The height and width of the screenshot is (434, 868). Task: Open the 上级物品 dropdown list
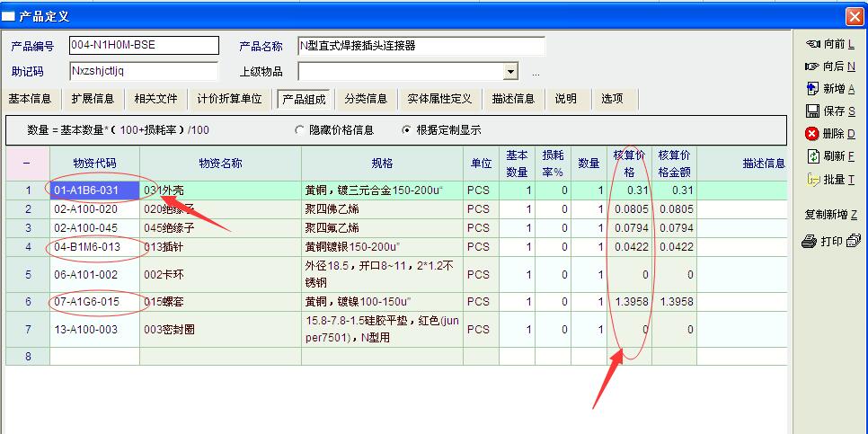[x=510, y=72]
